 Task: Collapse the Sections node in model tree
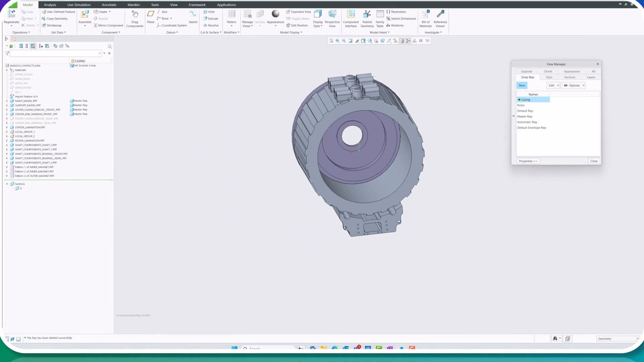[x=7, y=184]
